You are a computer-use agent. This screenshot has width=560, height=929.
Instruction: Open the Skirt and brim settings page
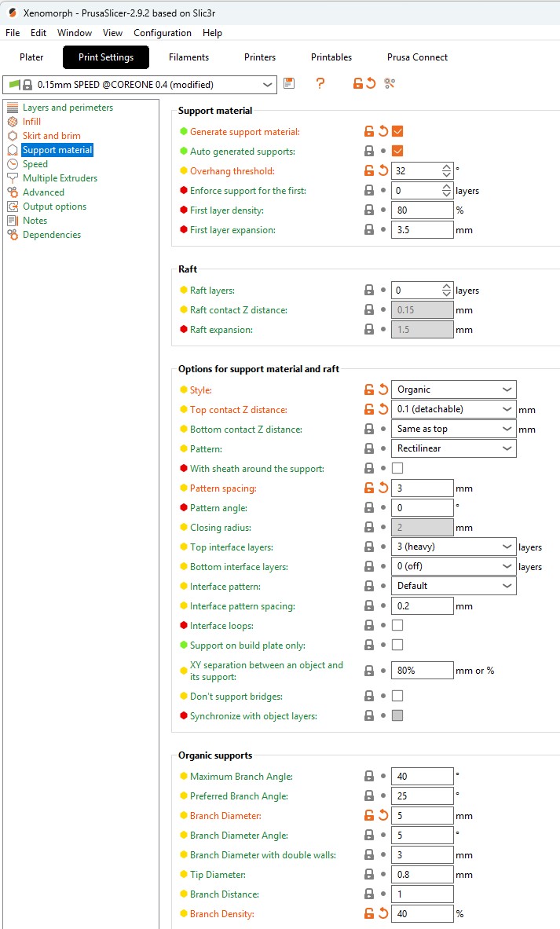tap(52, 136)
